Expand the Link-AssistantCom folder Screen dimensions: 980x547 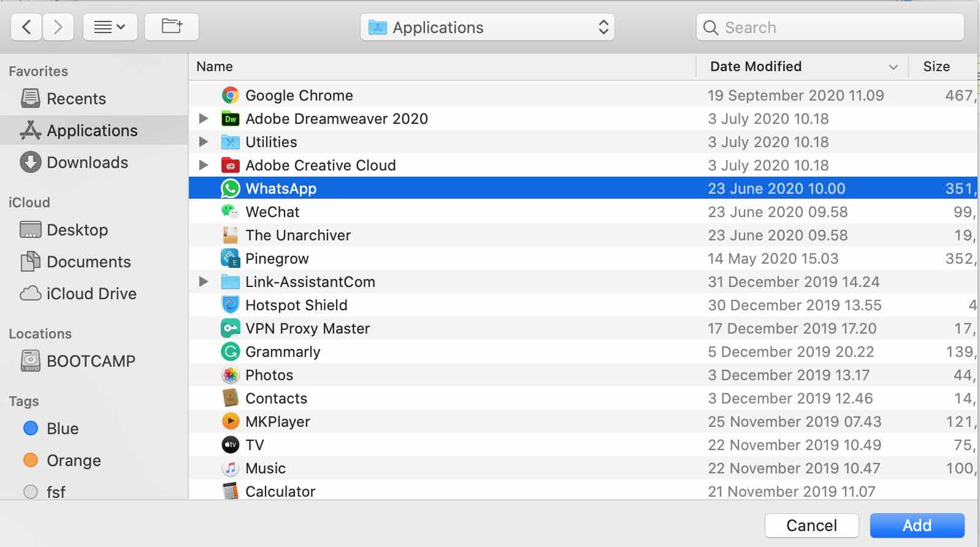[204, 281]
